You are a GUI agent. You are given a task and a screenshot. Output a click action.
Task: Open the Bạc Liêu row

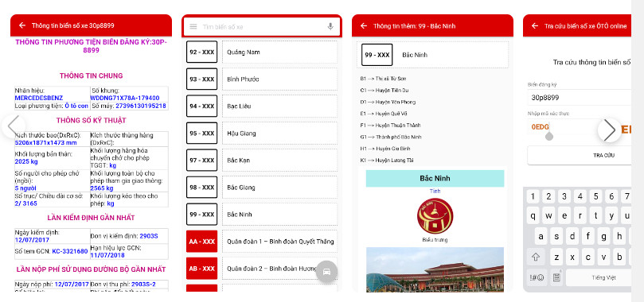pyautogui.click(x=279, y=106)
